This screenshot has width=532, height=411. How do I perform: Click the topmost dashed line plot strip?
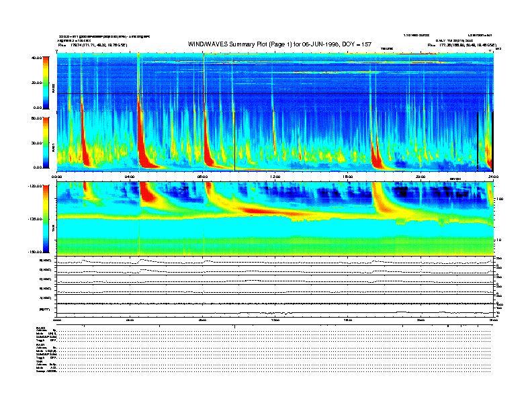click(x=275, y=261)
